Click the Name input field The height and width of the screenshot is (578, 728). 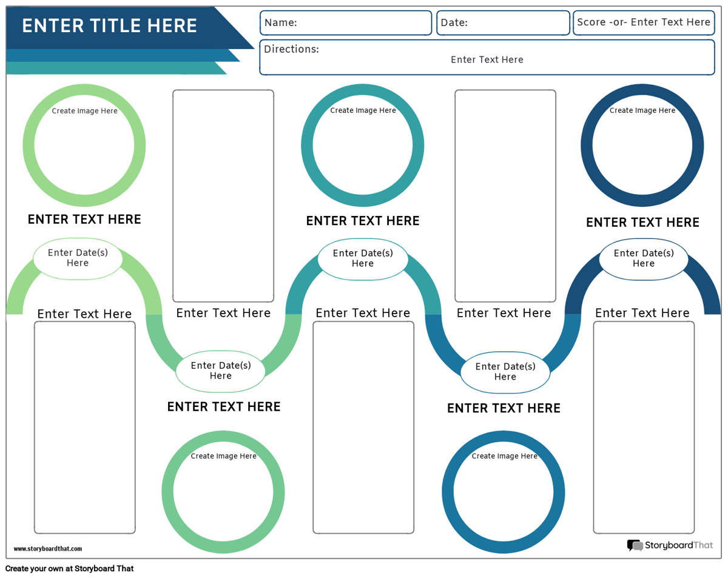pos(346,23)
